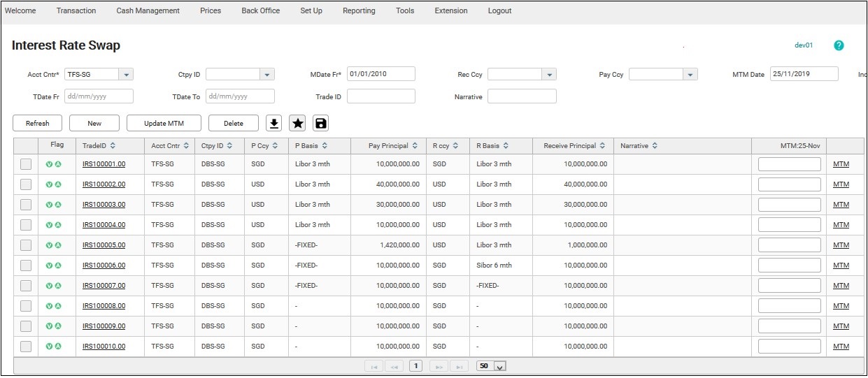Viewport: 868px width, 378px height.
Task: Open trade link IRS100003.00
Action: pyautogui.click(x=104, y=205)
